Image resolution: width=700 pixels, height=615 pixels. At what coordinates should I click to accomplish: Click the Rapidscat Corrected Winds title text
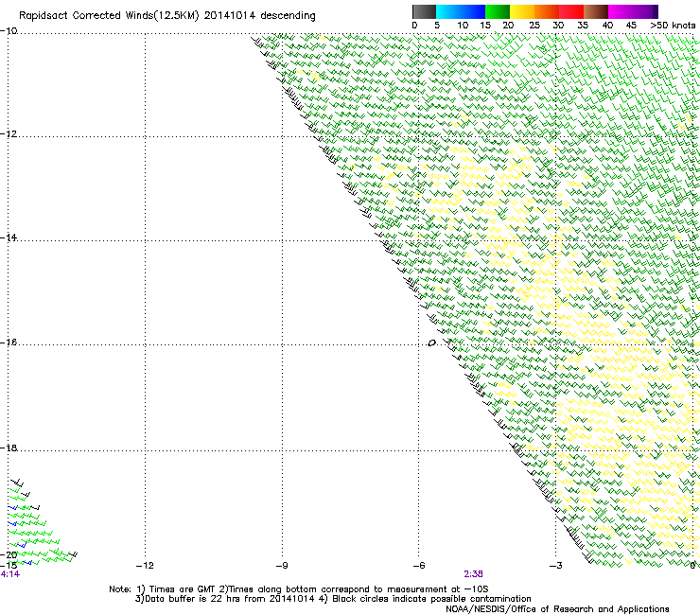[x=167, y=16]
